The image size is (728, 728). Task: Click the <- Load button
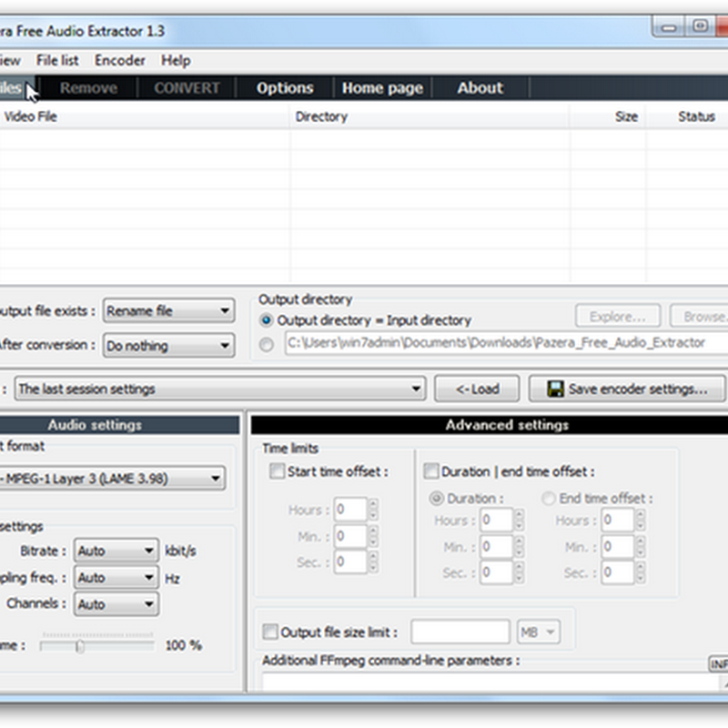click(x=476, y=389)
